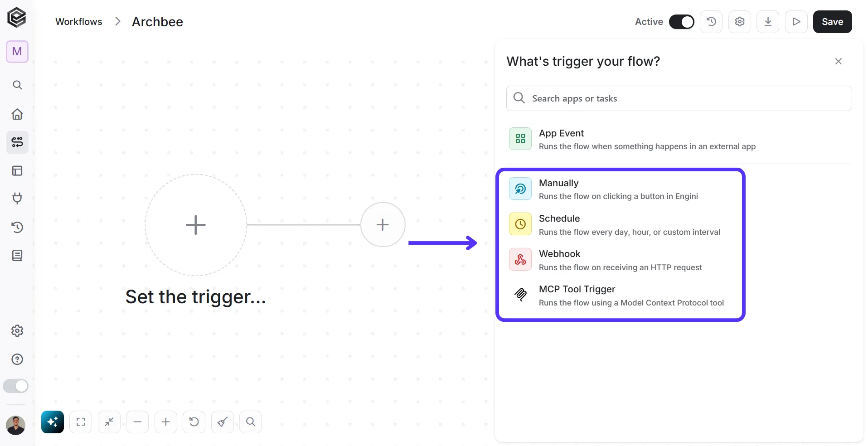Go back to Workflows breadcrumb
Screen dimensions: 868x446
(x=79, y=22)
